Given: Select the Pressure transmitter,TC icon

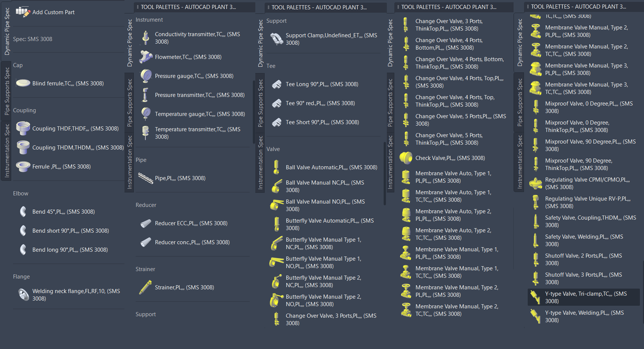Looking at the screenshot, I should (145, 95).
